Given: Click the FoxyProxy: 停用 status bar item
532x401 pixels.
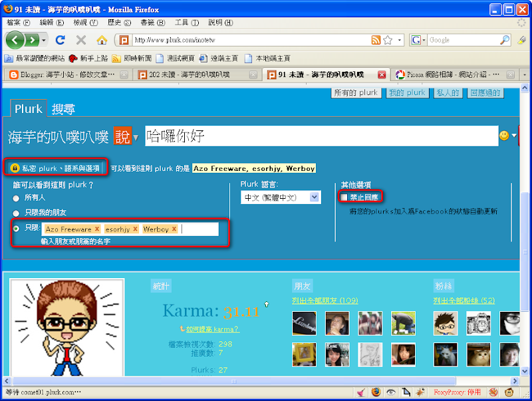Looking at the screenshot, I should pos(457,392).
